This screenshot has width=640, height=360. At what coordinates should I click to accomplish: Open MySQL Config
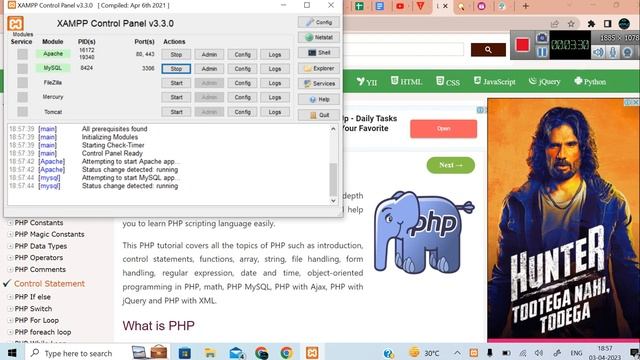click(242, 69)
